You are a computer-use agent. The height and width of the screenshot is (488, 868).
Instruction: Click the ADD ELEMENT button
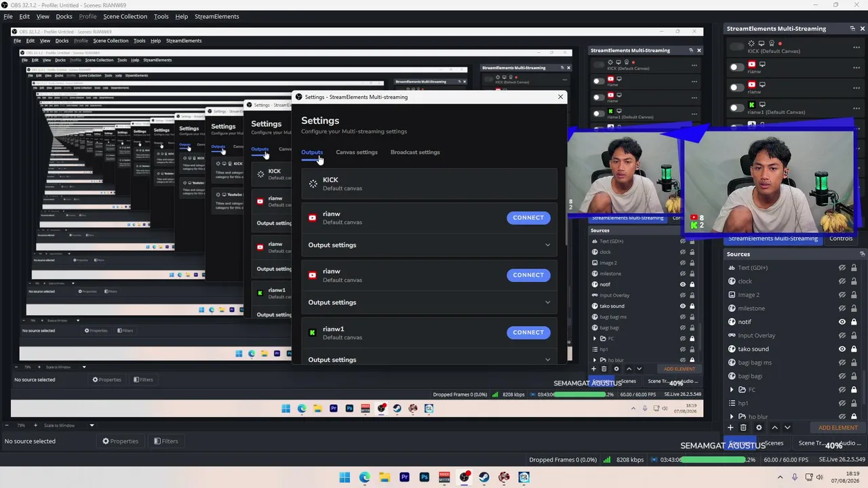(837, 428)
